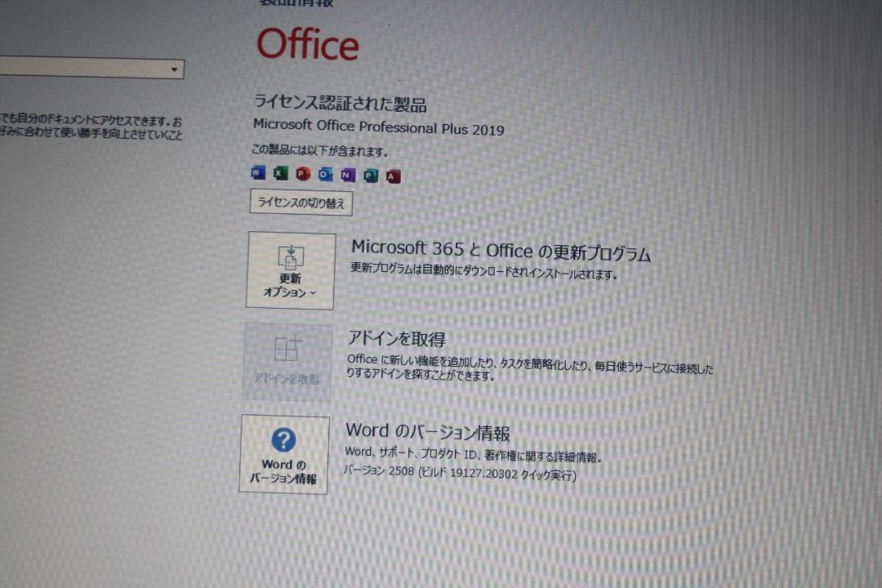This screenshot has height=588, width=882.
Task: Click the Office logo heading
Action: tap(307, 44)
